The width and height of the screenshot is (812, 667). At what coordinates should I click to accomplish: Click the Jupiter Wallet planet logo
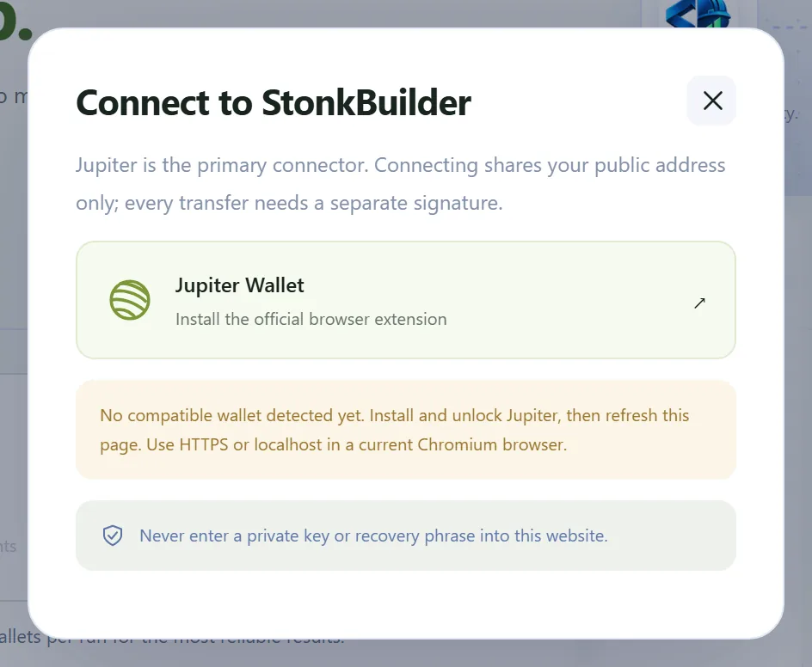tap(130, 300)
